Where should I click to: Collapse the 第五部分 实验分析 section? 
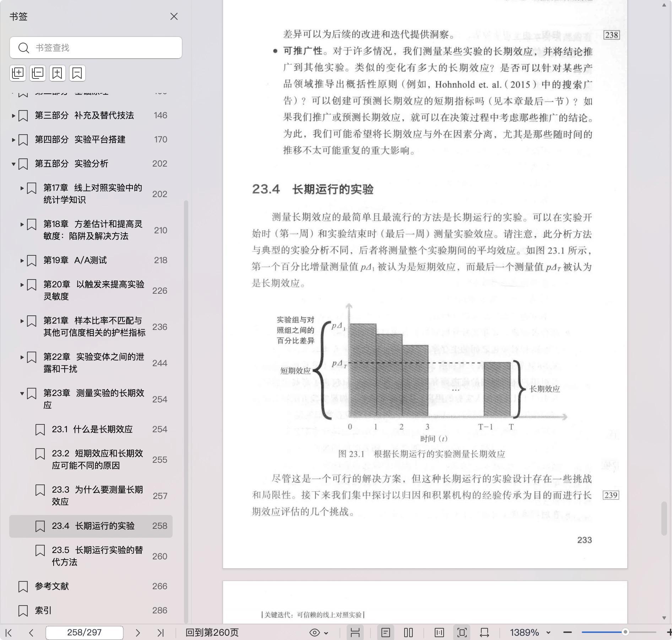[13, 164]
